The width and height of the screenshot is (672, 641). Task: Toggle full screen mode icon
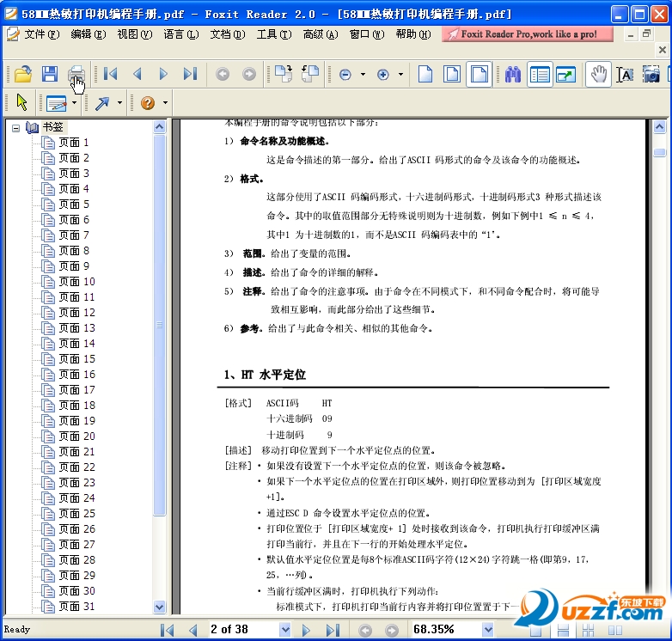point(565,74)
